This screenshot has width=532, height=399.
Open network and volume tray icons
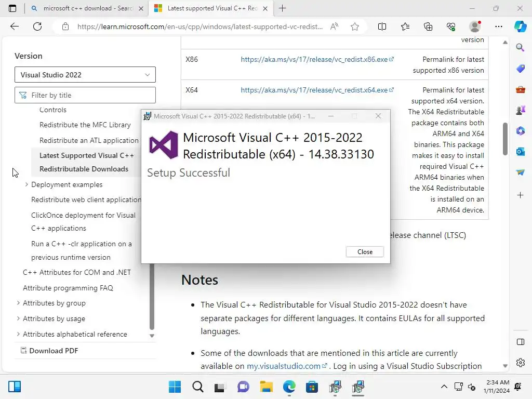(465, 387)
